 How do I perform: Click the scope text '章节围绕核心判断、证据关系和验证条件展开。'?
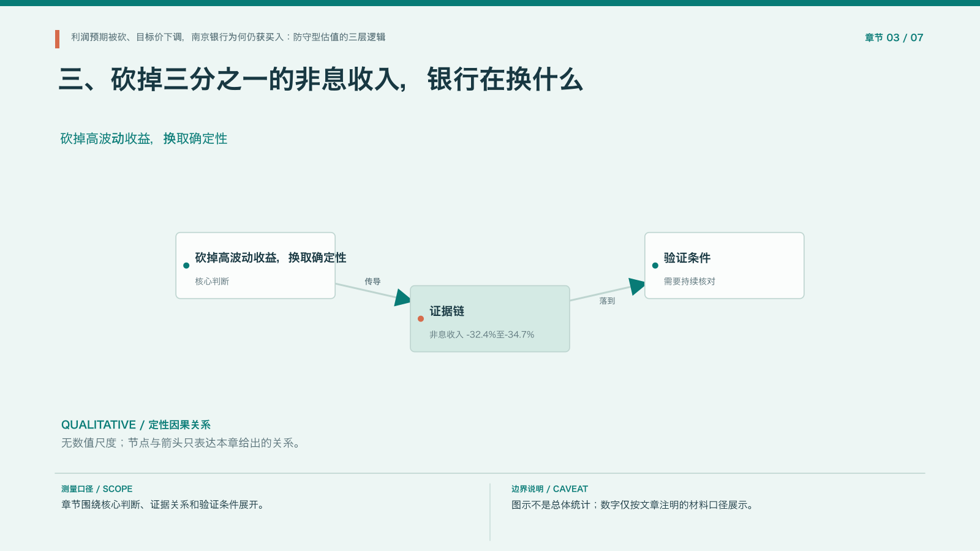165,504
